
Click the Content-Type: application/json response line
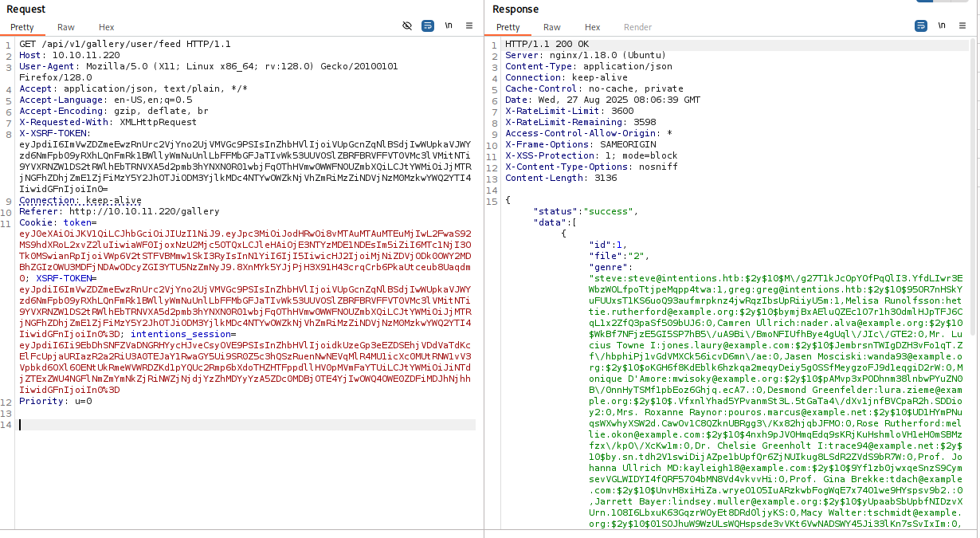tap(589, 66)
